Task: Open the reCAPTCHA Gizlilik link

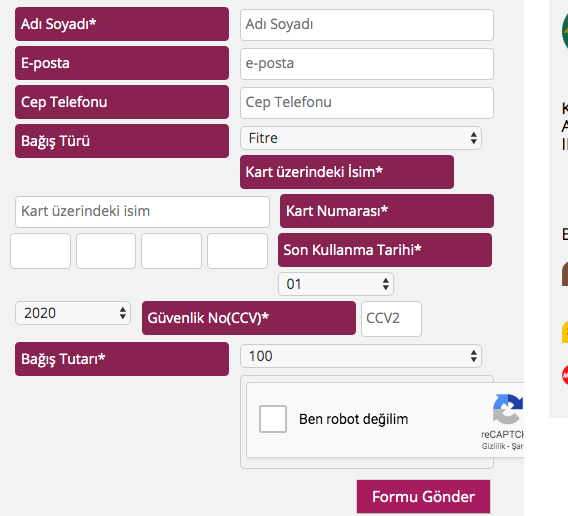Action: (493, 446)
